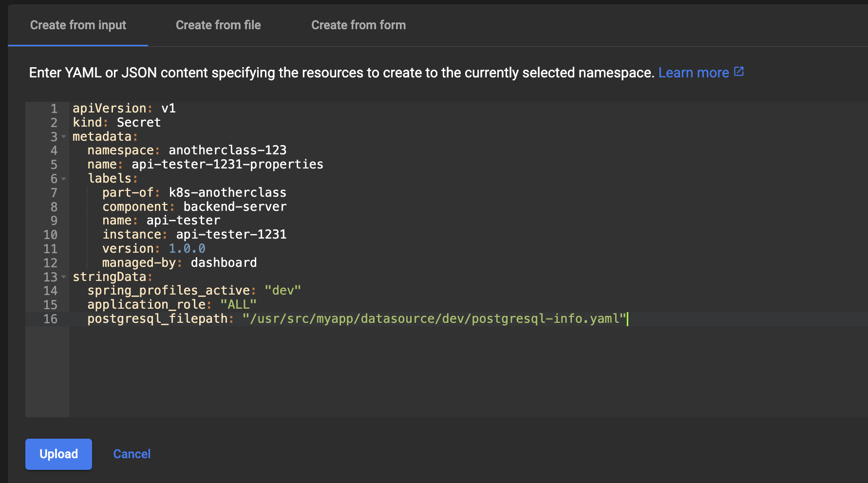Viewport: 868px width, 483px height.
Task: Select the Create from input tab
Action: 78,25
